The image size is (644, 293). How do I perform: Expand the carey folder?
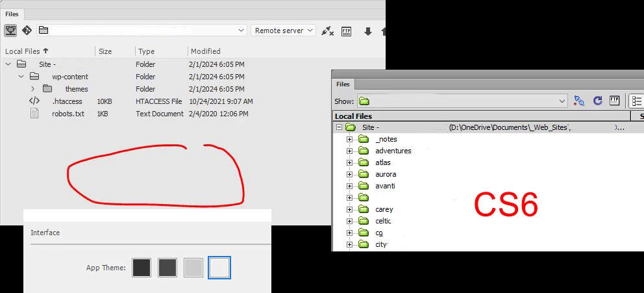point(349,209)
